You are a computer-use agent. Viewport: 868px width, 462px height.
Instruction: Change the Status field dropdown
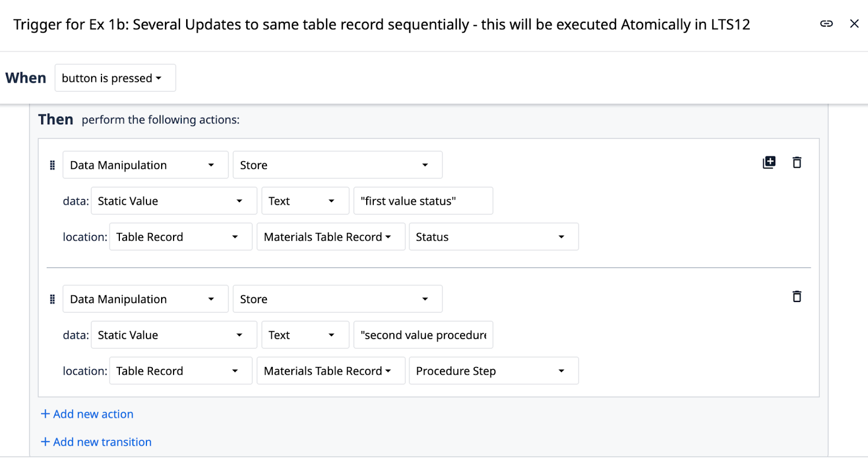(x=494, y=237)
